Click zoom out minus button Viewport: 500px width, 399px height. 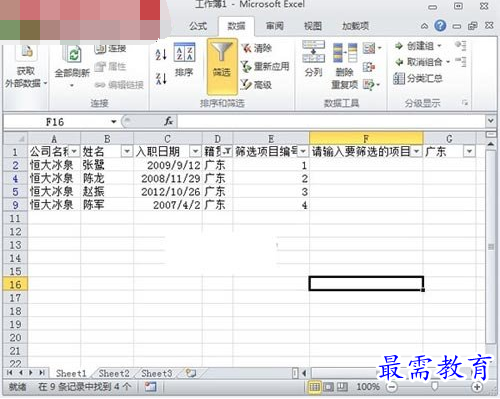(392, 387)
